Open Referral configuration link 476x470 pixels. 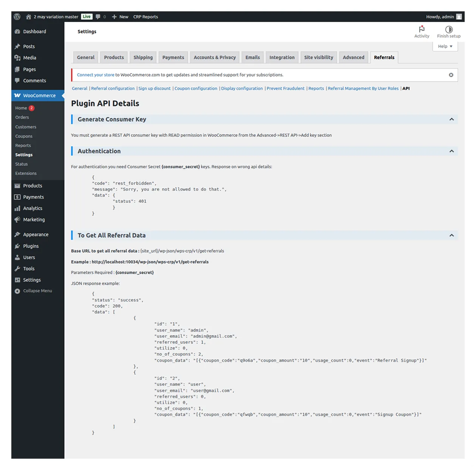[113, 88]
